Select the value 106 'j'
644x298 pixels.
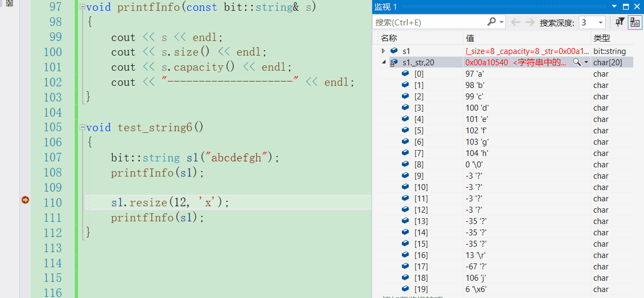click(476, 278)
